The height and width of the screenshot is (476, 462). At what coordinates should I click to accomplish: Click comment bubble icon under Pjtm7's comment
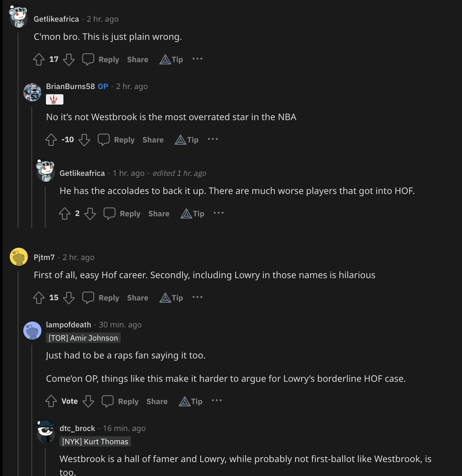[x=88, y=298]
